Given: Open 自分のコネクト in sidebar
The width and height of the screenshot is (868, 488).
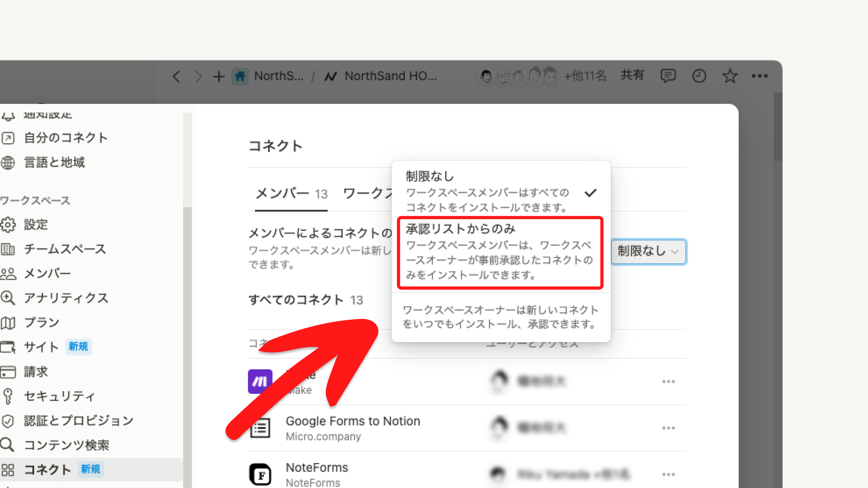Looking at the screenshot, I should coord(65,138).
